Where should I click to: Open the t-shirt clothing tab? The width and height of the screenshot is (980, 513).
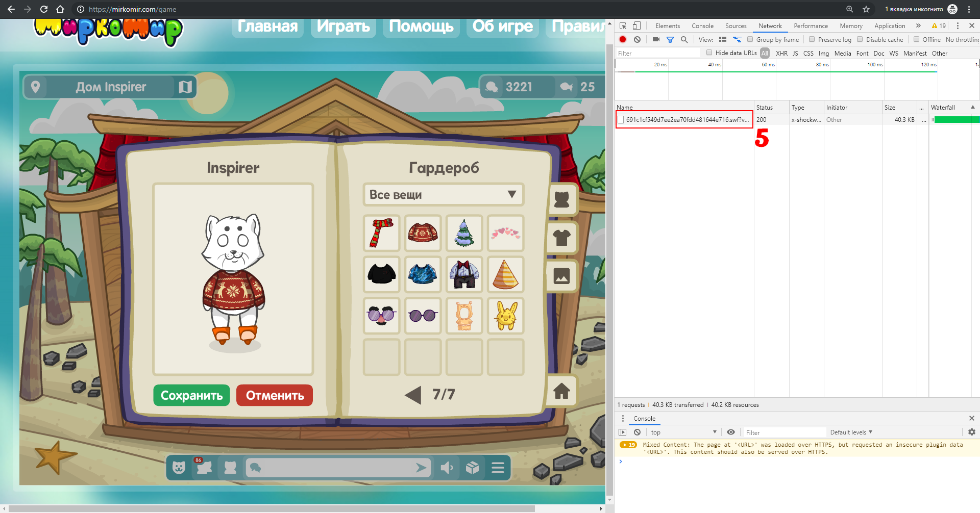pyautogui.click(x=561, y=238)
